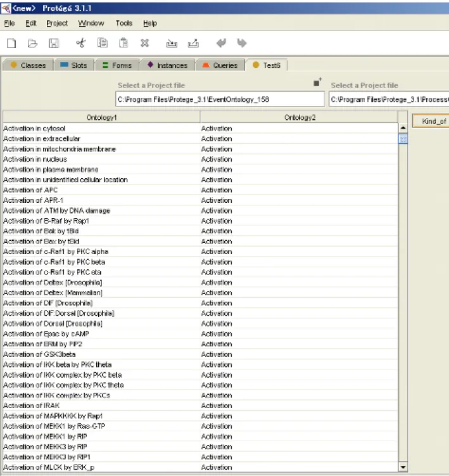Select row 'Activation in nucleus'
Image resolution: width=449 pixels, height=476 pixels.
(200, 159)
